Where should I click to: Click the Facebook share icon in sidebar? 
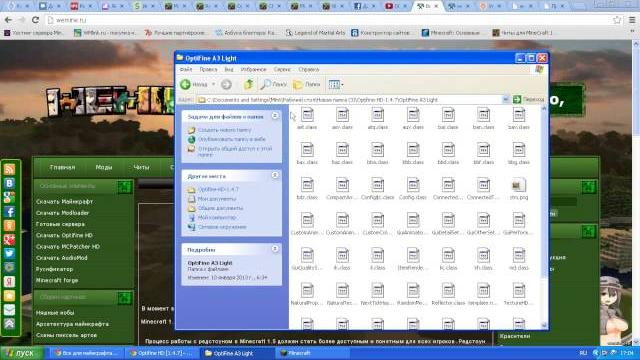(x=9, y=211)
